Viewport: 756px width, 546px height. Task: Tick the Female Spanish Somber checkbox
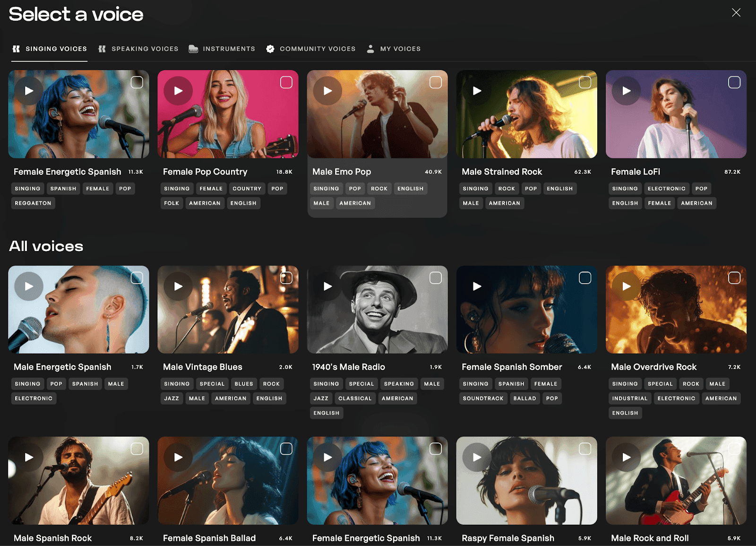pyautogui.click(x=585, y=278)
